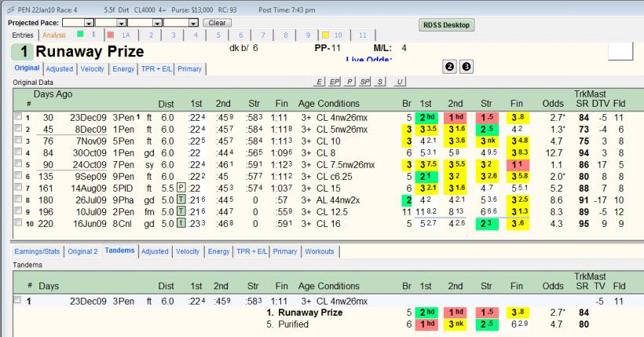Select horse tab 5
Viewport: 644px width, 337px height.
coord(218,35)
